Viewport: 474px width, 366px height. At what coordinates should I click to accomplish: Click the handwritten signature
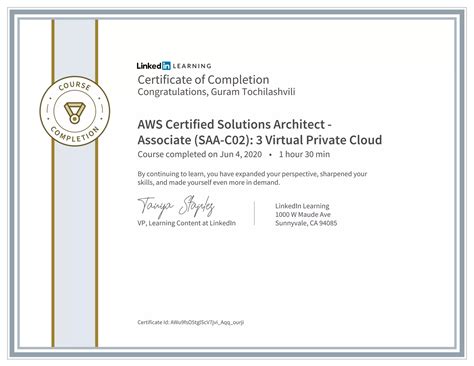coord(176,207)
